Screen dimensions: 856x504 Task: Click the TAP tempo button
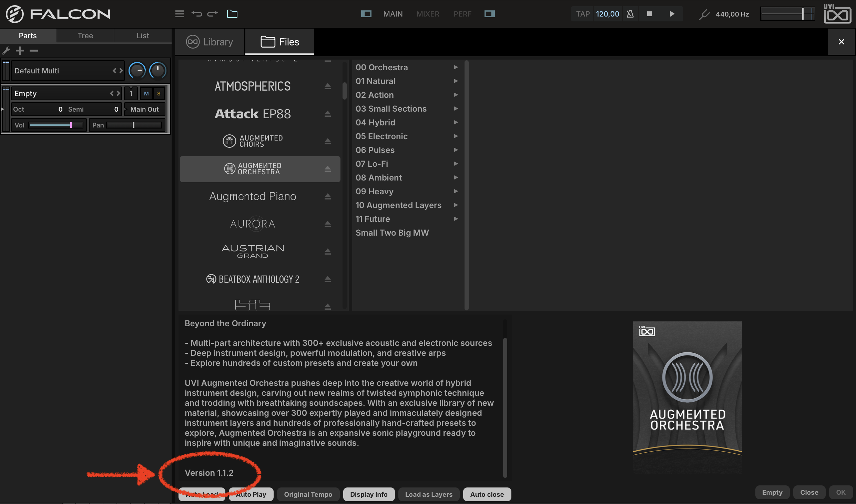583,14
